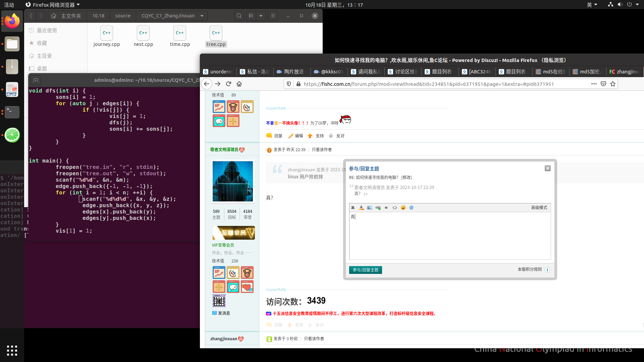Click the 至尊会员 VIP badge image
The height and width of the screenshot is (362, 644).
[234, 233]
